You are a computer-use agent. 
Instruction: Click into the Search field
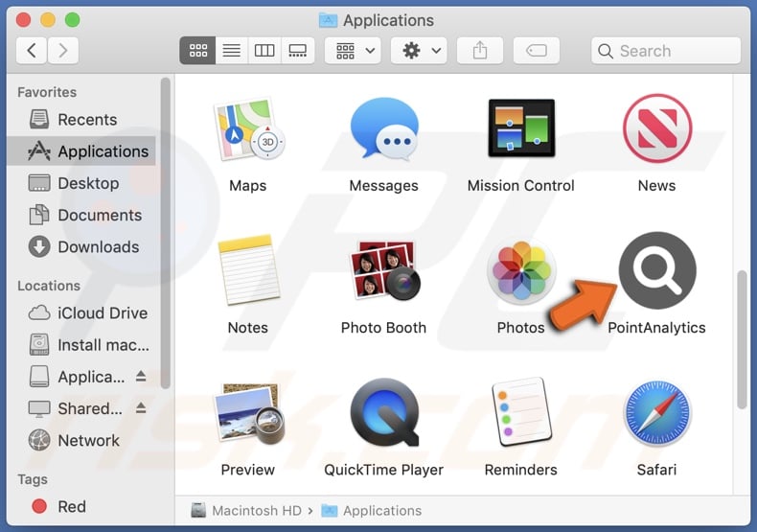666,50
